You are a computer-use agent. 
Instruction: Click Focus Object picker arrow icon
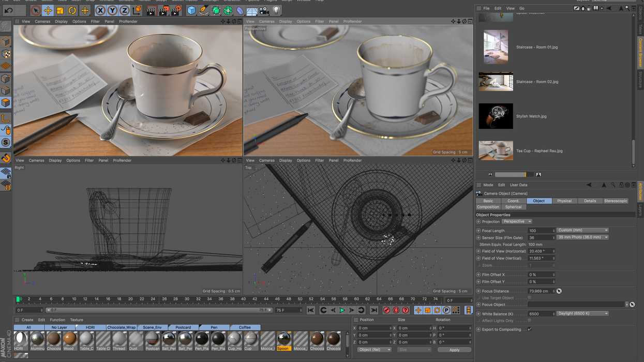632,305
